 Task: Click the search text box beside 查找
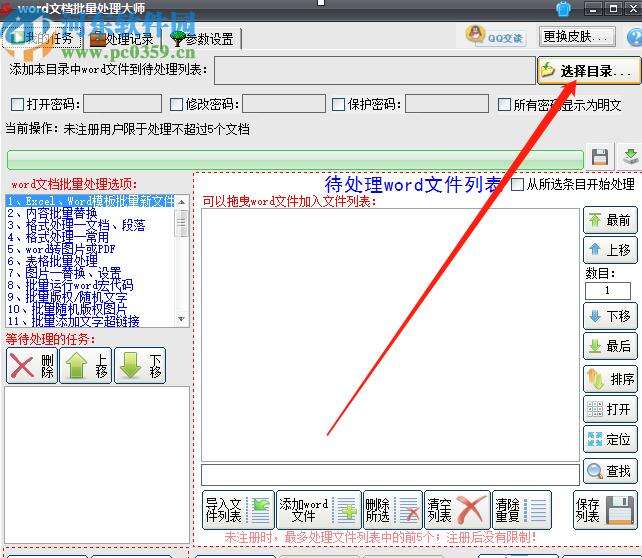coord(390,475)
